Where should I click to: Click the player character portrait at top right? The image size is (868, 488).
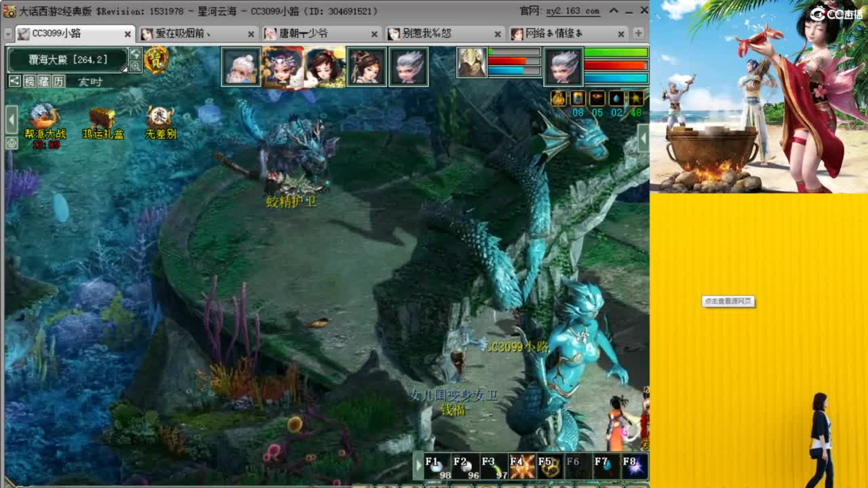(x=564, y=66)
